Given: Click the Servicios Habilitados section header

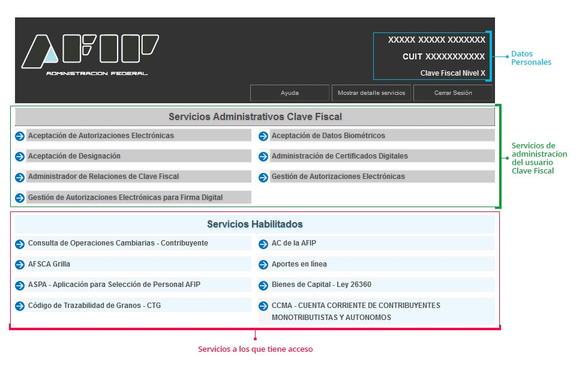Looking at the screenshot, I should click(255, 224).
